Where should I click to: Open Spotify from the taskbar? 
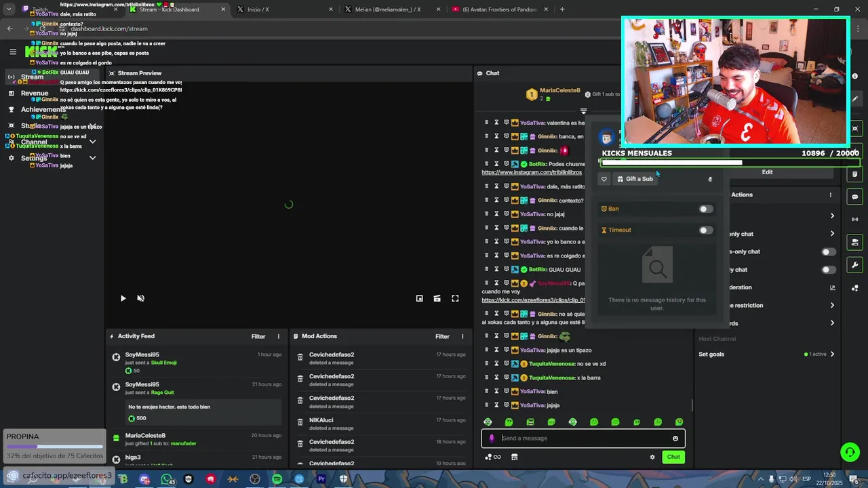click(277, 479)
